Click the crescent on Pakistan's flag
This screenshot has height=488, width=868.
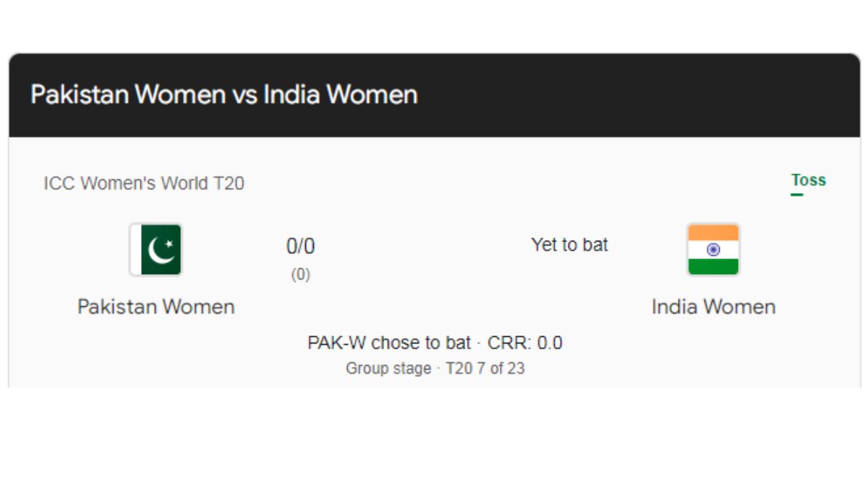[160, 250]
